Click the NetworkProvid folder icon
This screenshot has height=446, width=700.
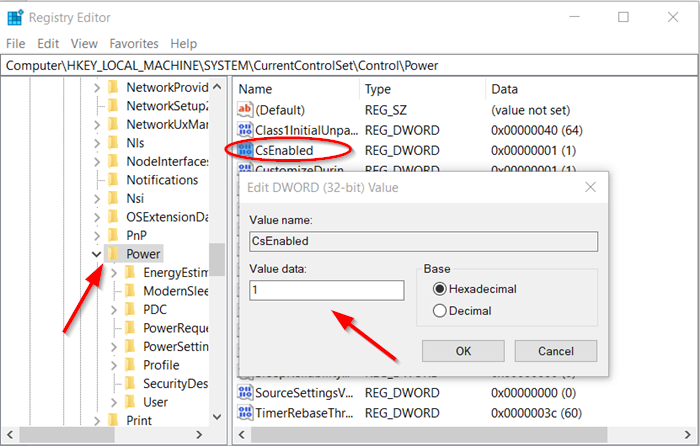(114, 87)
